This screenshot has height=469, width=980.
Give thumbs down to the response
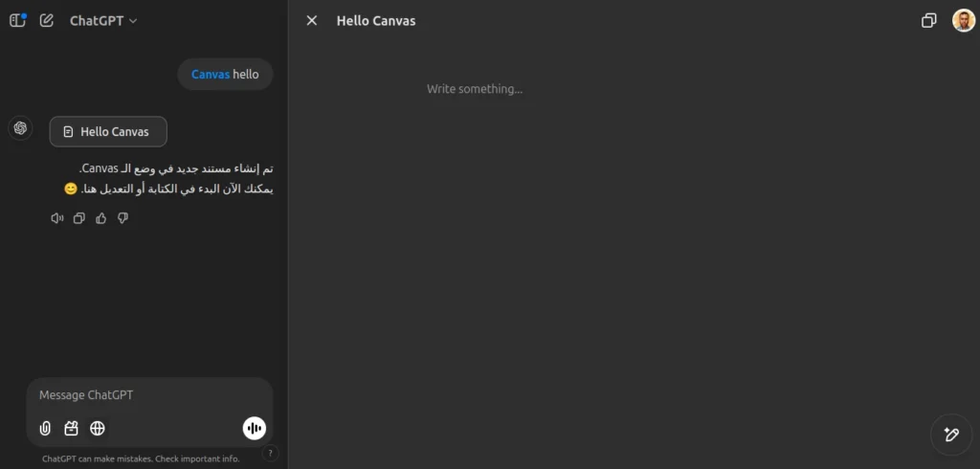(x=123, y=218)
